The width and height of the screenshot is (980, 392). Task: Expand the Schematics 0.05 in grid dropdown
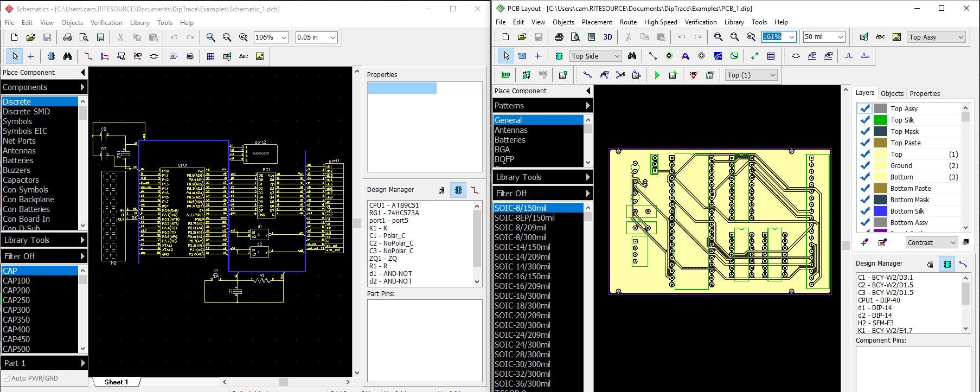click(x=333, y=37)
